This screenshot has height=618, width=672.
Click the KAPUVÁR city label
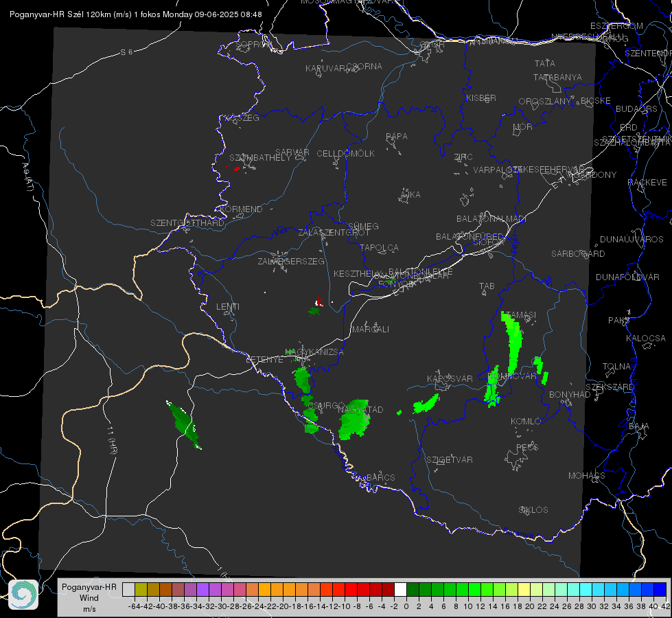pyautogui.click(x=326, y=69)
